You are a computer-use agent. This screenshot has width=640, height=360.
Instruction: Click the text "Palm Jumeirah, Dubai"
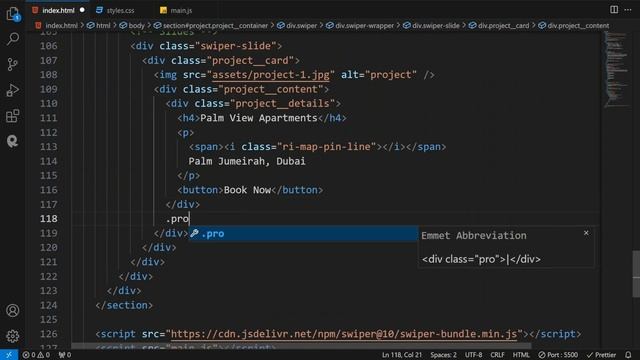tap(247, 161)
